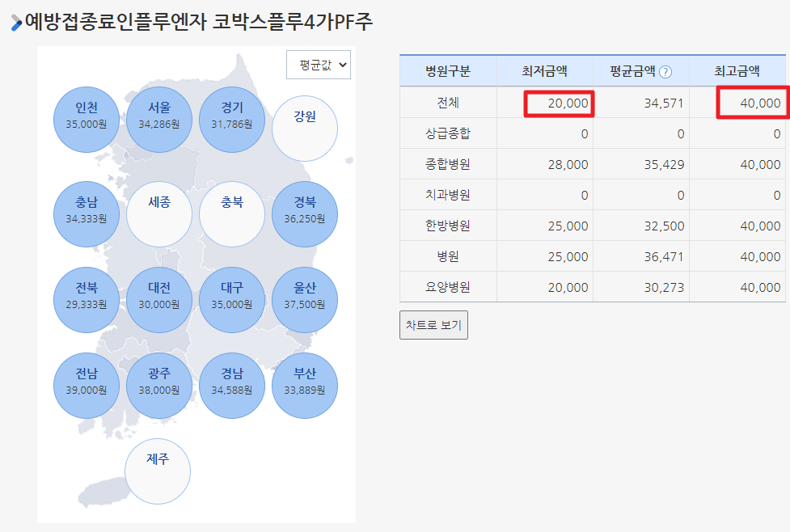Select the 경기 region circle

[232, 120]
